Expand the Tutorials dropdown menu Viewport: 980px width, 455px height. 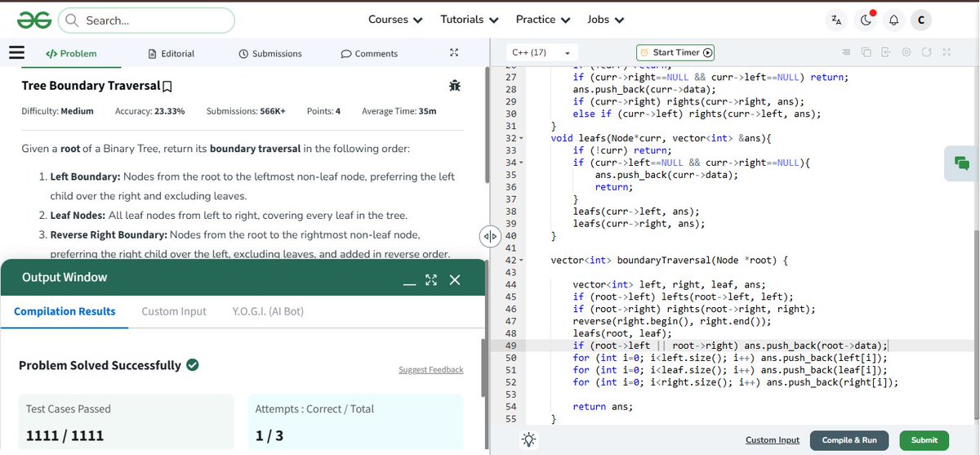click(470, 20)
